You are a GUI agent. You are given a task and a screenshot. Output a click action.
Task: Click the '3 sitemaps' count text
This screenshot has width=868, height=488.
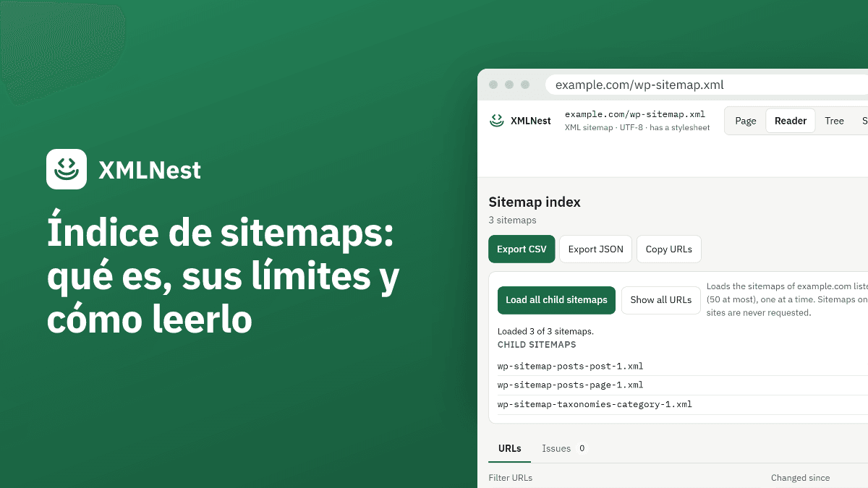tap(512, 220)
